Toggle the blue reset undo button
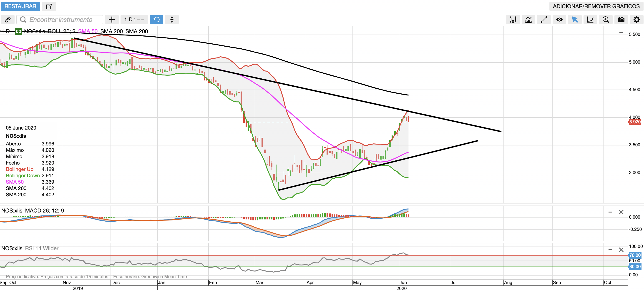 pos(156,20)
